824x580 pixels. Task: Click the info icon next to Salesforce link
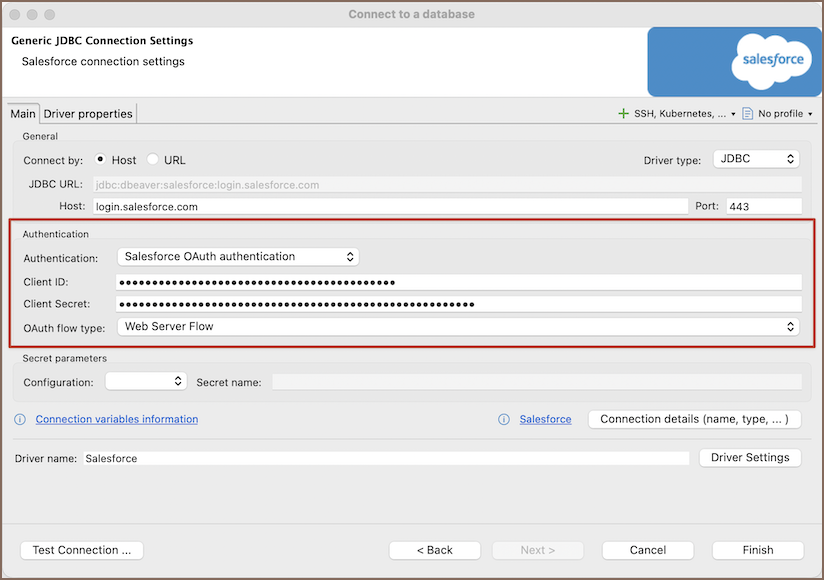[504, 419]
